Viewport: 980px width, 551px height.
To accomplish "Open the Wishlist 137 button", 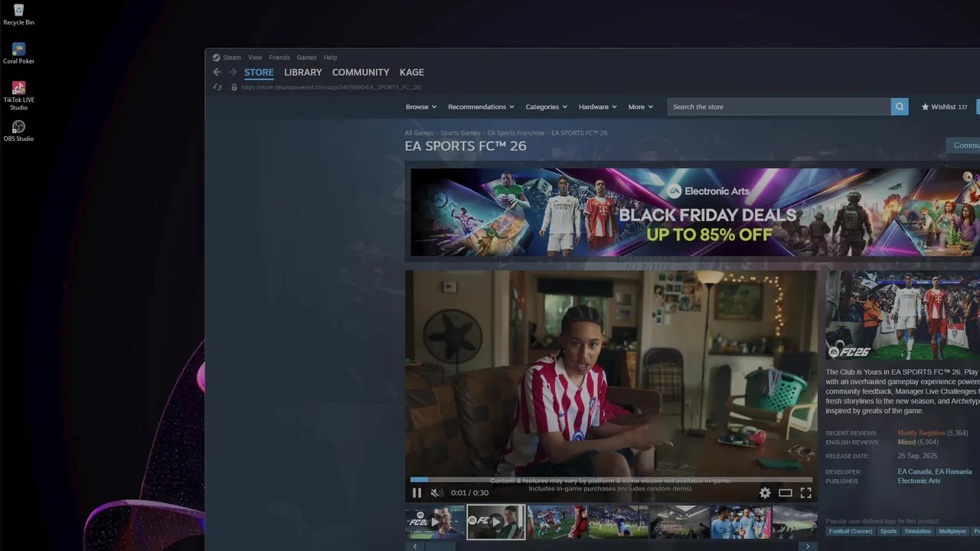I will coord(945,106).
